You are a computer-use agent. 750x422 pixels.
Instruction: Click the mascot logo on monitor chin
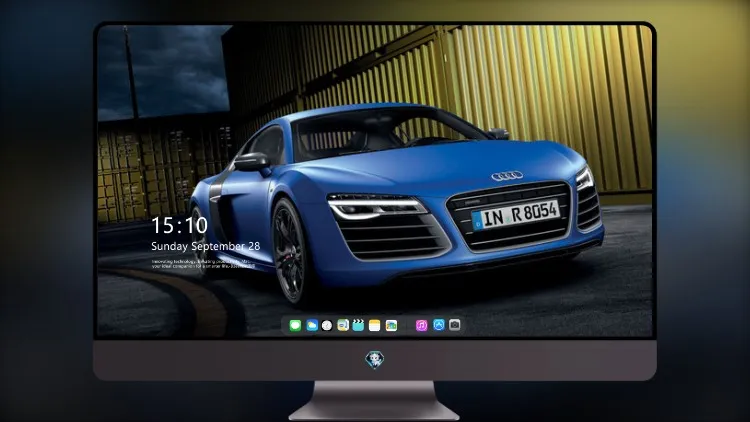pyautogui.click(x=375, y=360)
